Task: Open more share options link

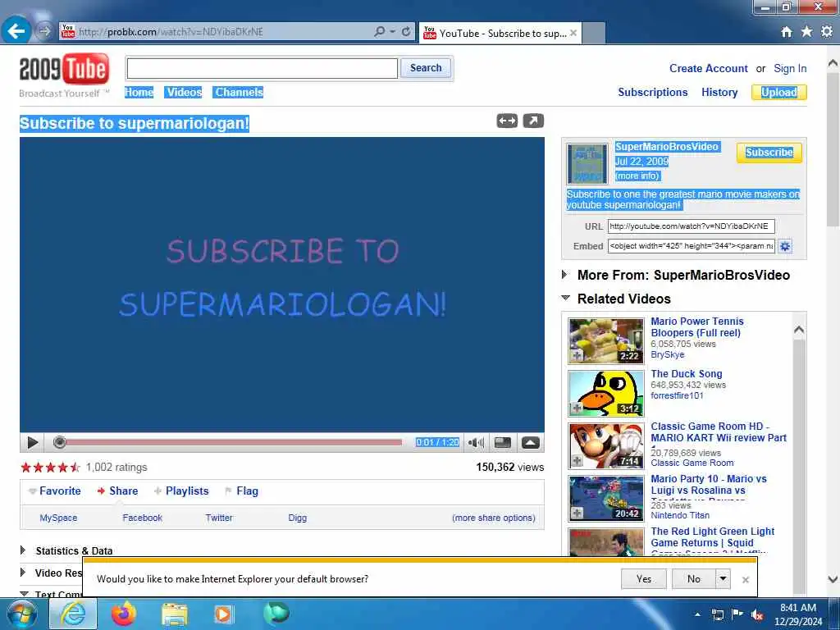Action: pos(493,518)
